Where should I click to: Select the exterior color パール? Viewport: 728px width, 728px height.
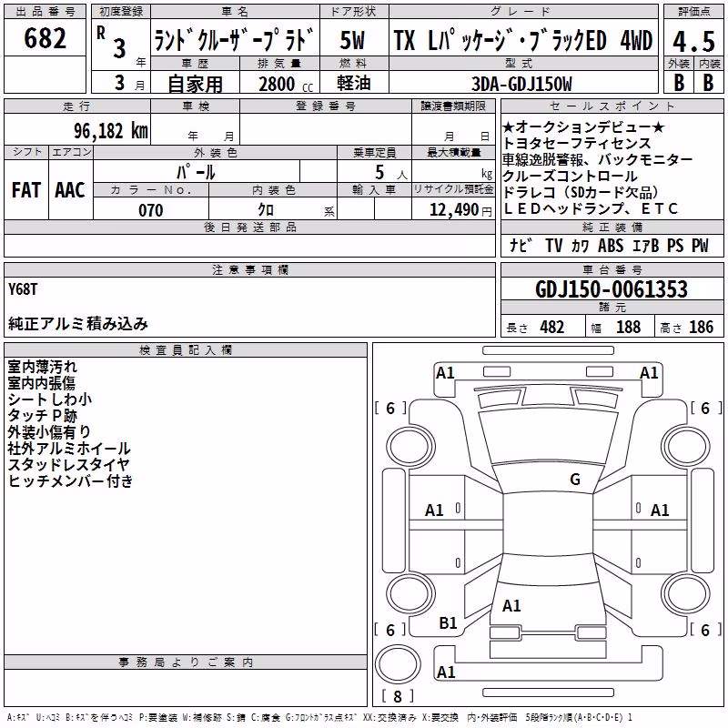tap(196, 172)
